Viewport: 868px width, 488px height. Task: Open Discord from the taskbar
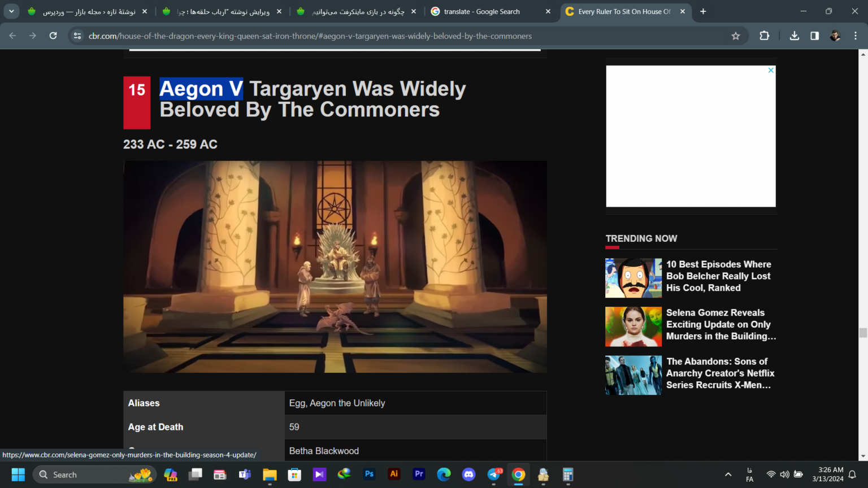[469, 474]
